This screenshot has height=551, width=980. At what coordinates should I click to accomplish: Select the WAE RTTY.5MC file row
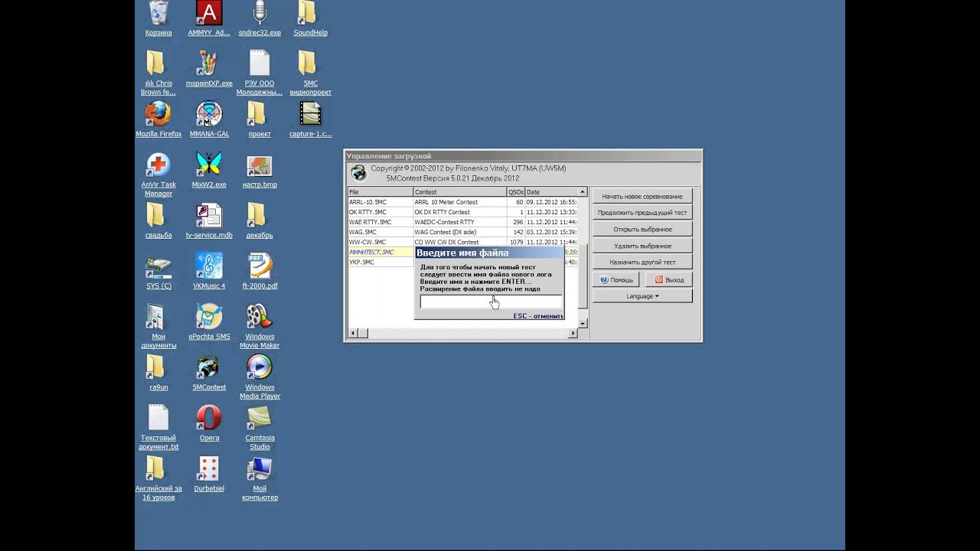pyautogui.click(x=463, y=222)
